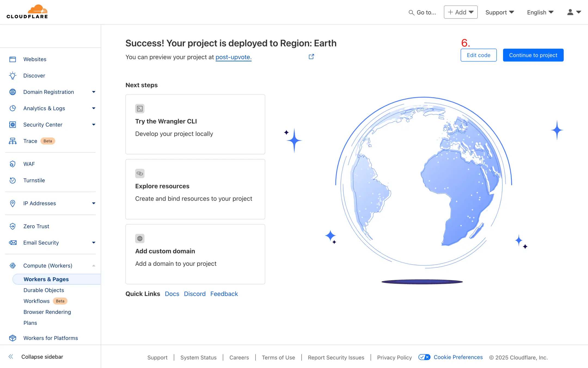Open the user account icon menu
This screenshot has width=588, height=368.
(574, 12)
